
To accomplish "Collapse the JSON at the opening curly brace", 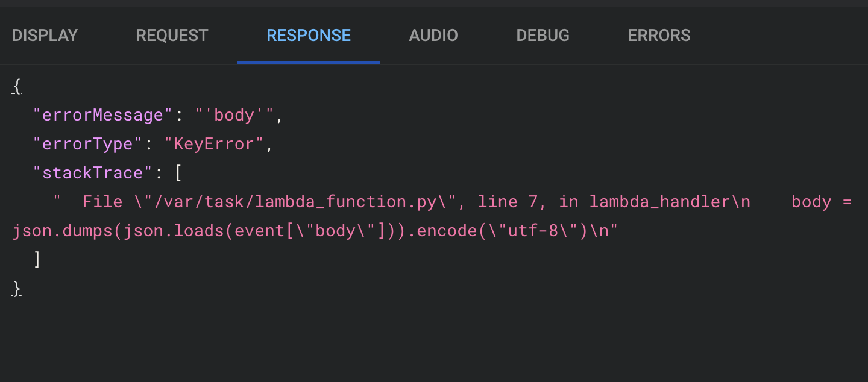I will (17, 87).
